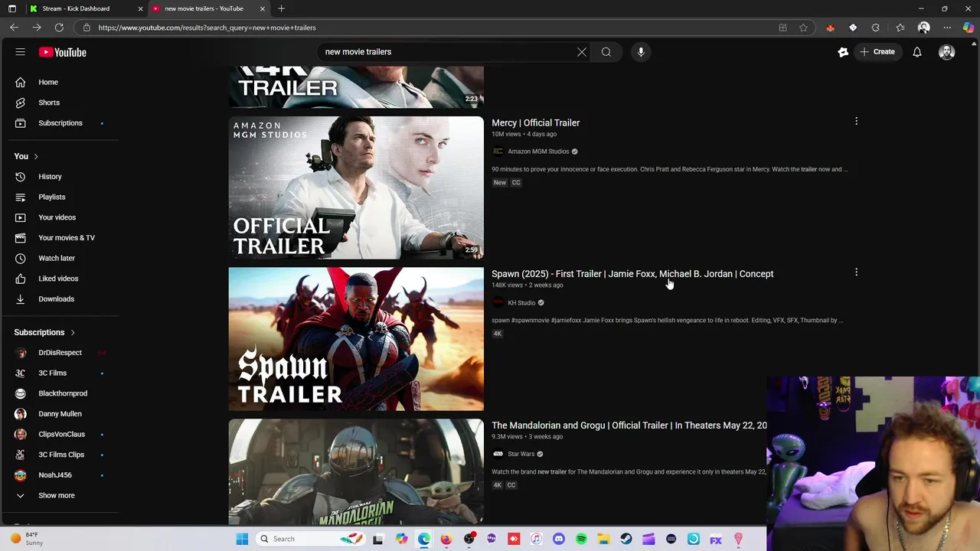Select the new movie trailers YouTube tab

(203, 8)
